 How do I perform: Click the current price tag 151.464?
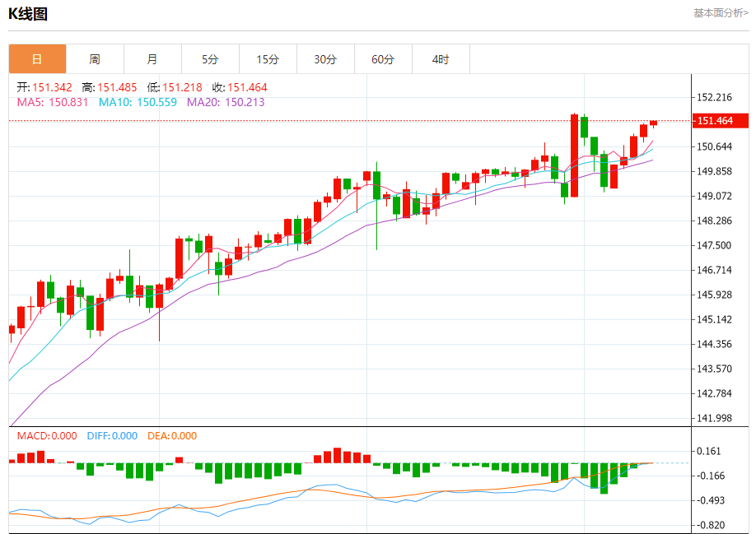(x=721, y=120)
